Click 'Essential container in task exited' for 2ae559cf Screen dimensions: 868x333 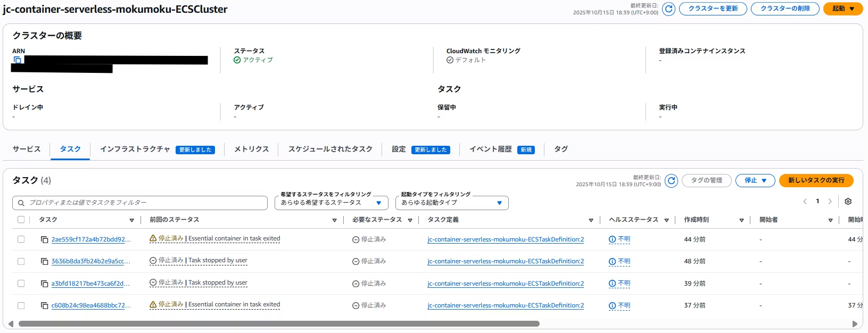[234, 238]
